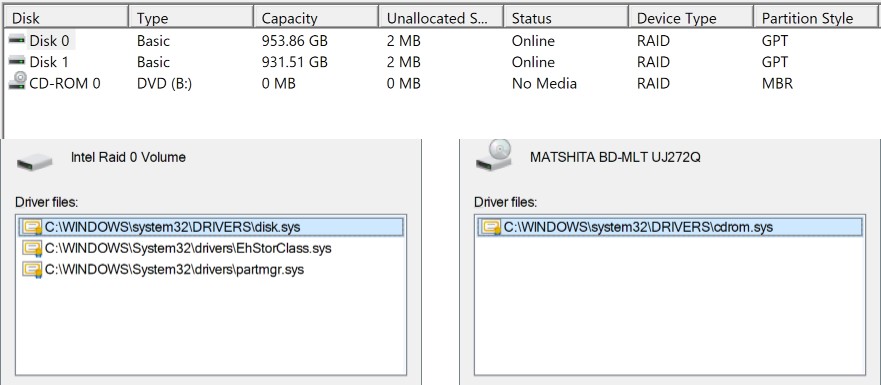881x385 pixels.
Task: Select the CD-ROM 0 row label
Action: coord(65,83)
